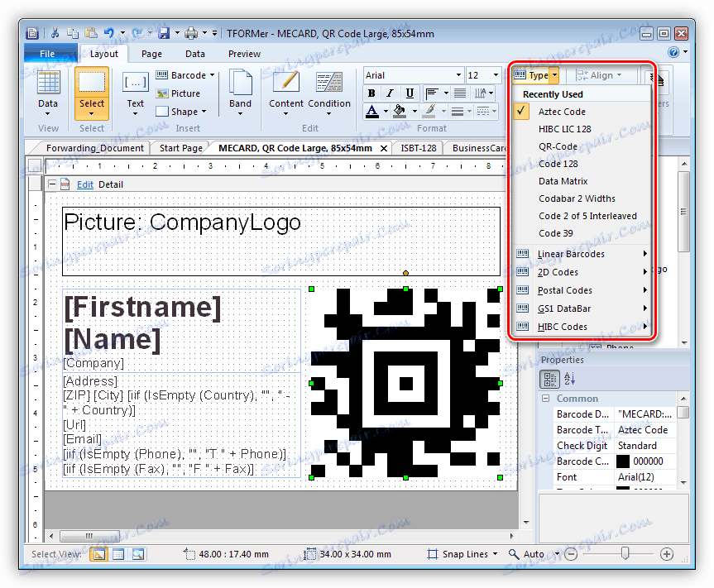This screenshot has height=588, width=714.
Task: Open the application menu icon in title bar
Action: [32, 33]
